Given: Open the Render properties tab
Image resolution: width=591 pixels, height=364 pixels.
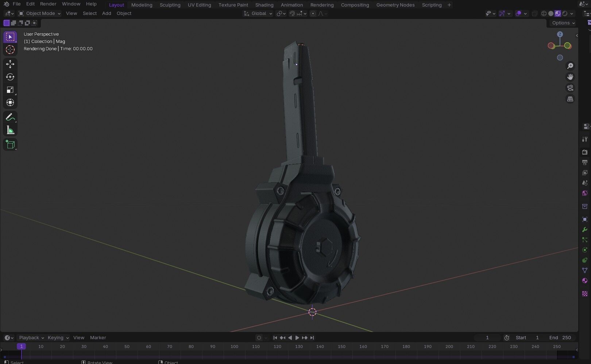Looking at the screenshot, I should click(585, 152).
